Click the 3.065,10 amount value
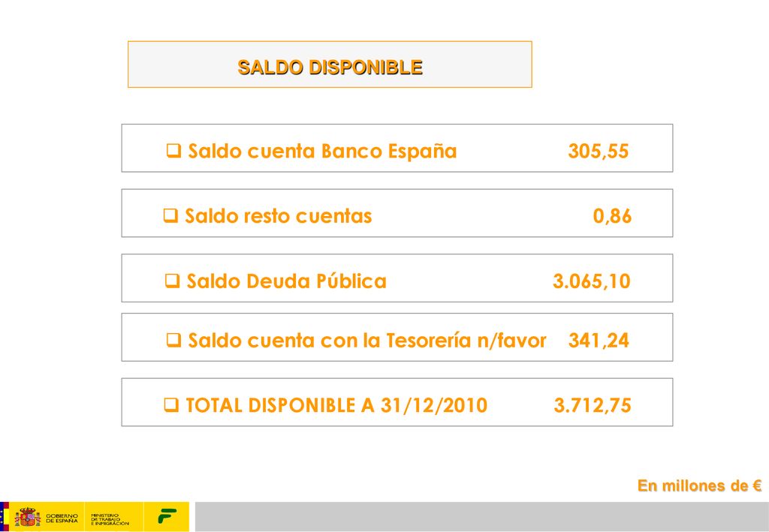This screenshot has width=769, height=532. coord(592,281)
